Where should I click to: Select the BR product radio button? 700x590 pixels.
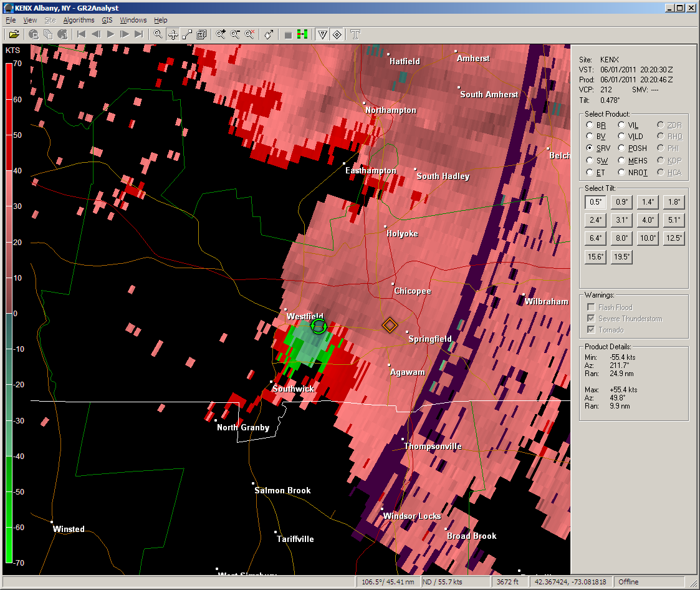pyautogui.click(x=589, y=125)
